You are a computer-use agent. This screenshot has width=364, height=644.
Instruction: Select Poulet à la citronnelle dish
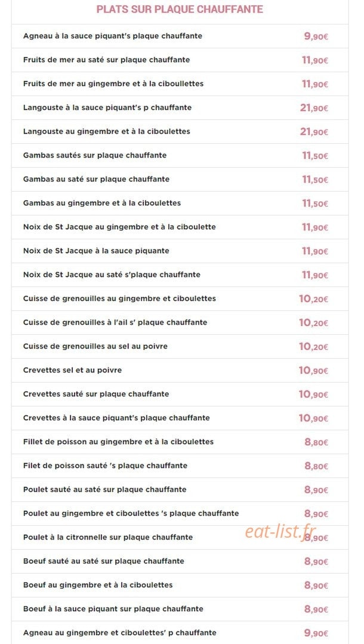pyautogui.click(x=180, y=537)
